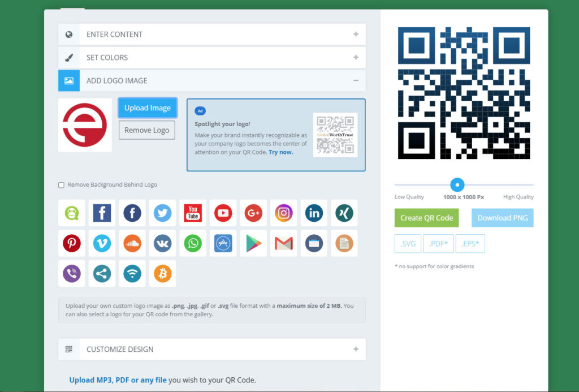Image resolution: width=579 pixels, height=392 pixels.
Task: Collapse the Add Logo Image section
Action: coord(212,80)
